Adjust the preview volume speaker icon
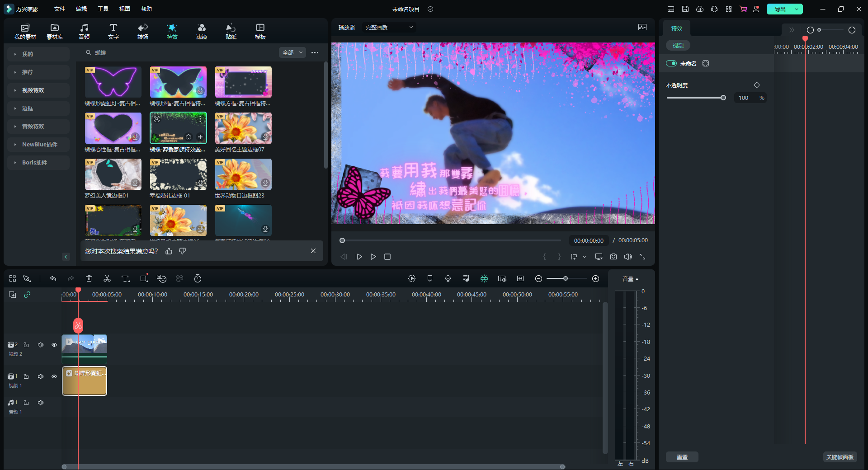Viewport: 868px width, 470px height. pos(628,257)
